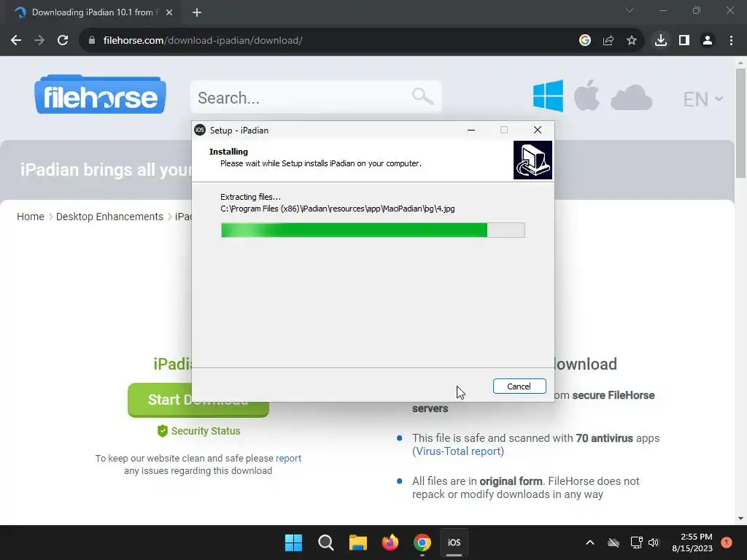Open Chrome profile avatar

(708, 41)
